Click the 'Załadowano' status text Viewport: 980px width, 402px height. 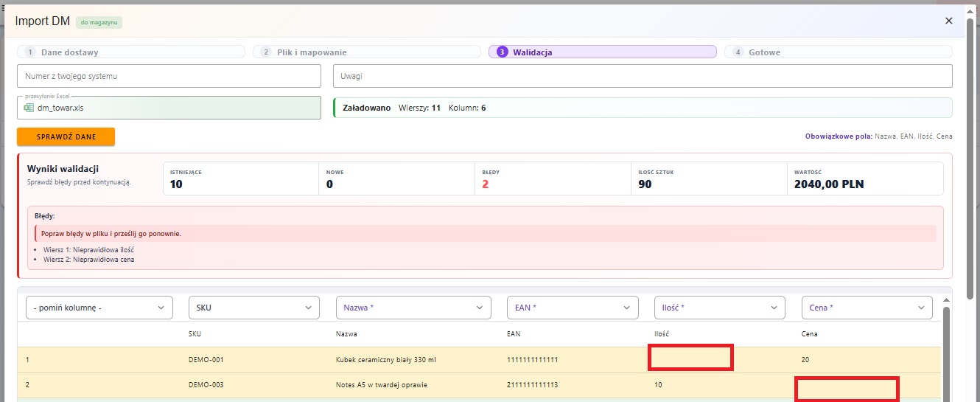click(x=367, y=108)
